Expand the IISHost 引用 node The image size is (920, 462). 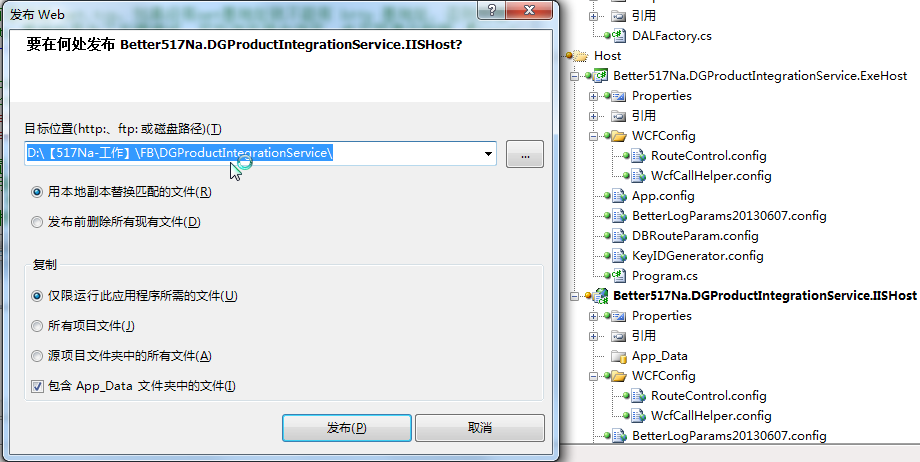click(593, 336)
